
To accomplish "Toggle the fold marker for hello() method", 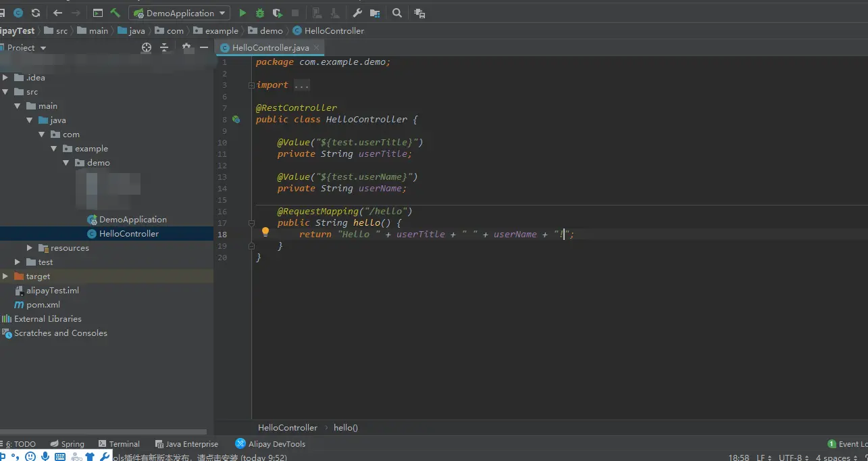I will coord(251,222).
